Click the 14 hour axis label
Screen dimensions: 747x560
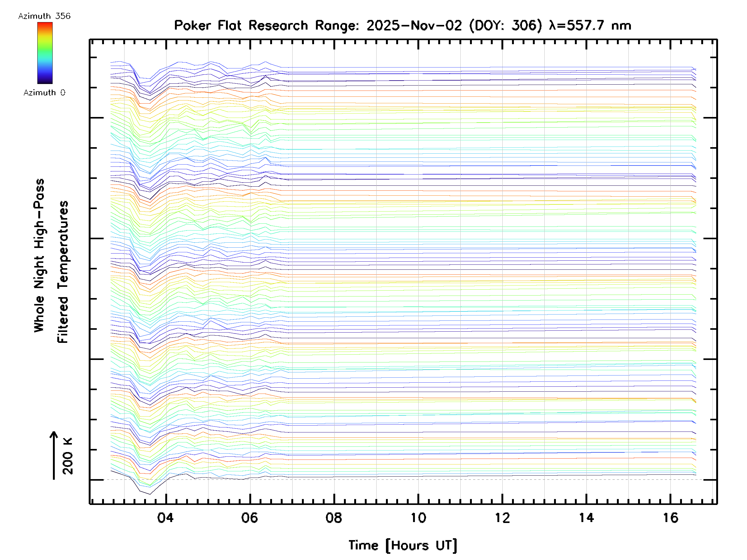click(x=586, y=518)
